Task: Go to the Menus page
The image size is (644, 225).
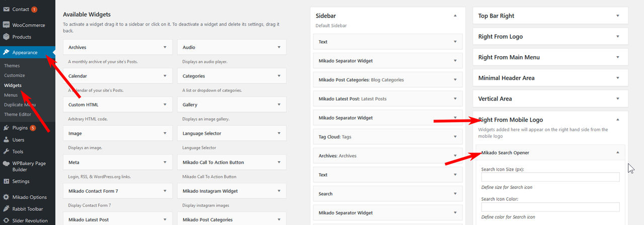Action: [x=11, y=95]
